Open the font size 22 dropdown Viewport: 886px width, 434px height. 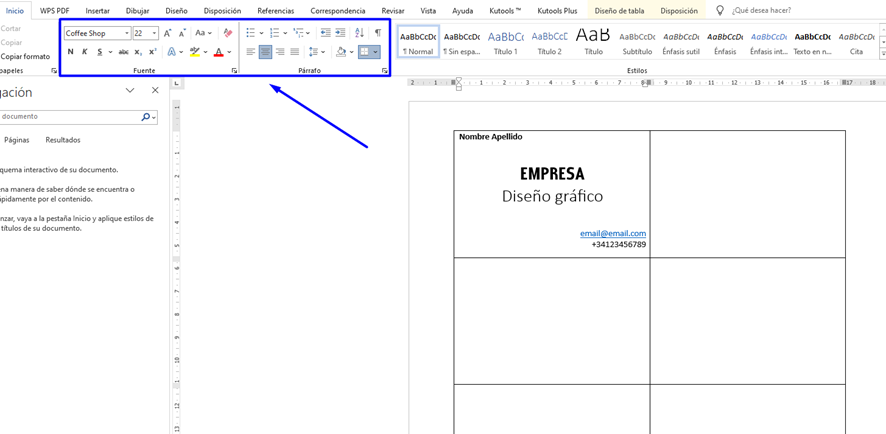point(154,33)
